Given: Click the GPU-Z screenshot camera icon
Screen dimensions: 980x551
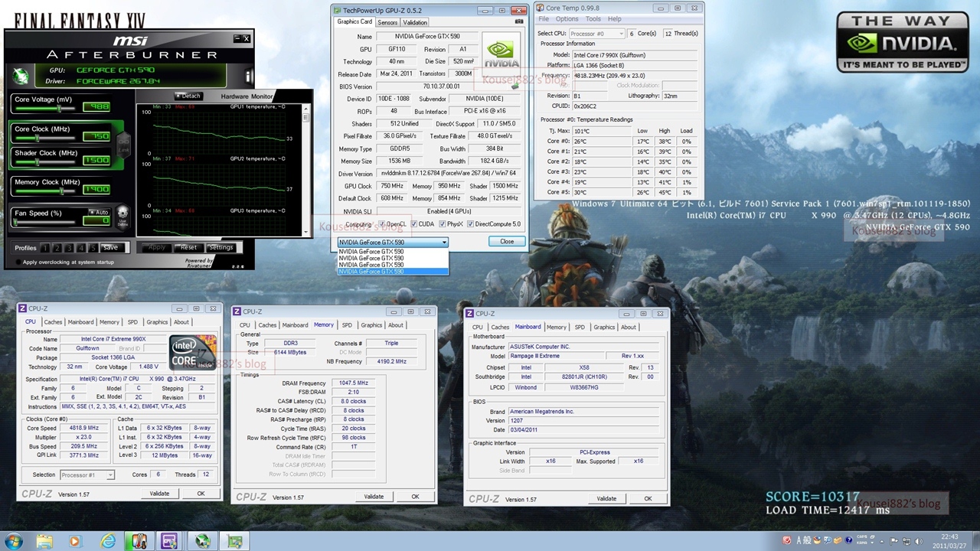Looking at the screenshot, I should [519, 22].
